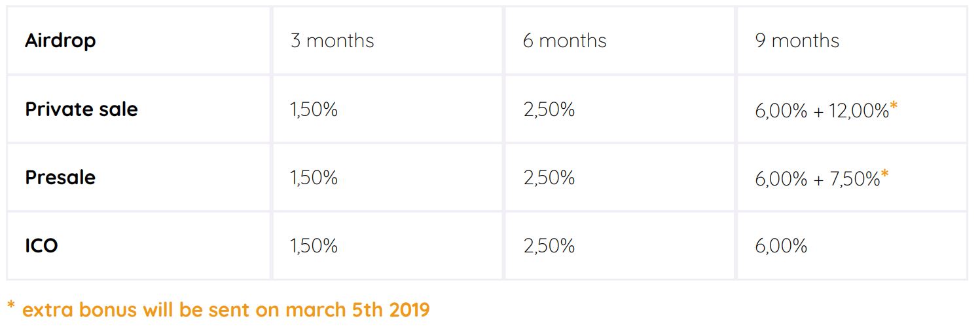Select the "6 months" column header
This screenshot has width=980, height=335.
click(564, 41)
